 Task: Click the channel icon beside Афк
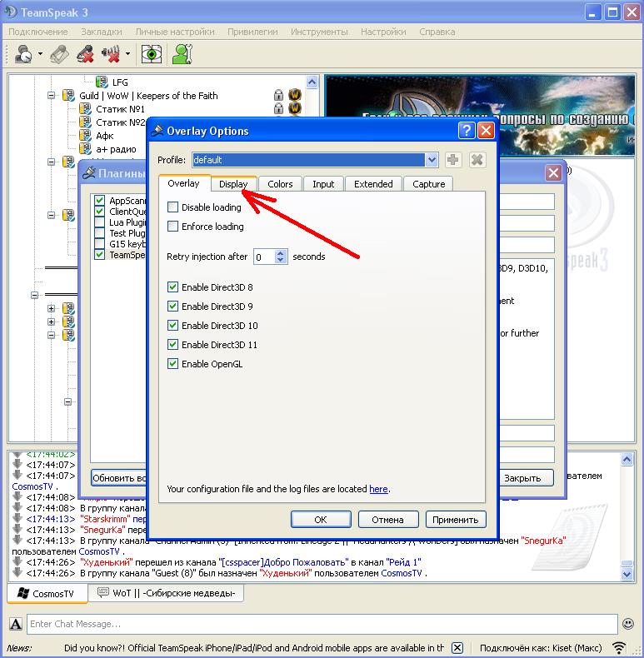85,136
